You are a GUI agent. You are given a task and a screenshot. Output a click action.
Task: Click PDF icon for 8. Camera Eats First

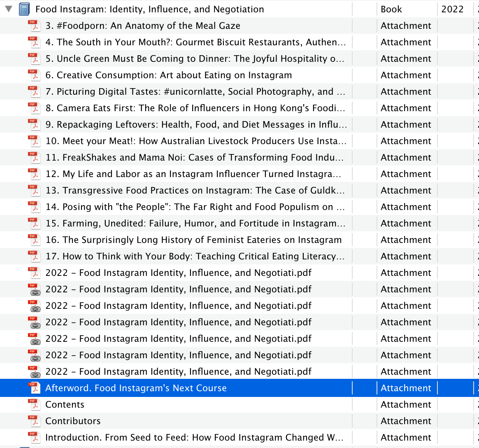[34, 108]
